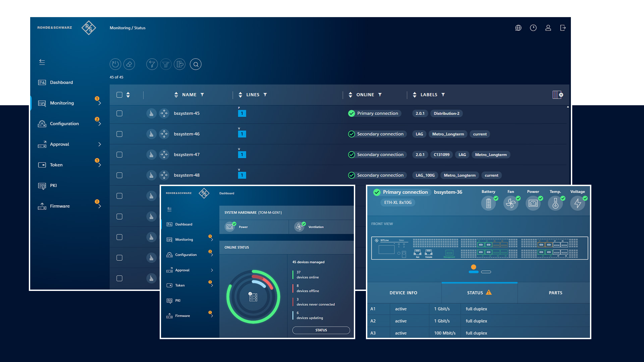Open the PKI item in the main sidebar
The image size is (644, 362).
click(48, 186)
